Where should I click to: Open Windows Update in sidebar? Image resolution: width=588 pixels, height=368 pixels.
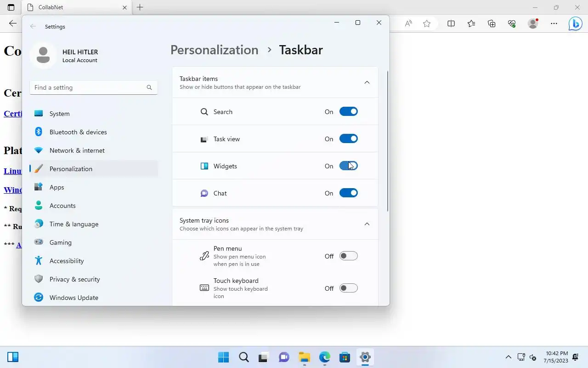[x=94, y=298]
